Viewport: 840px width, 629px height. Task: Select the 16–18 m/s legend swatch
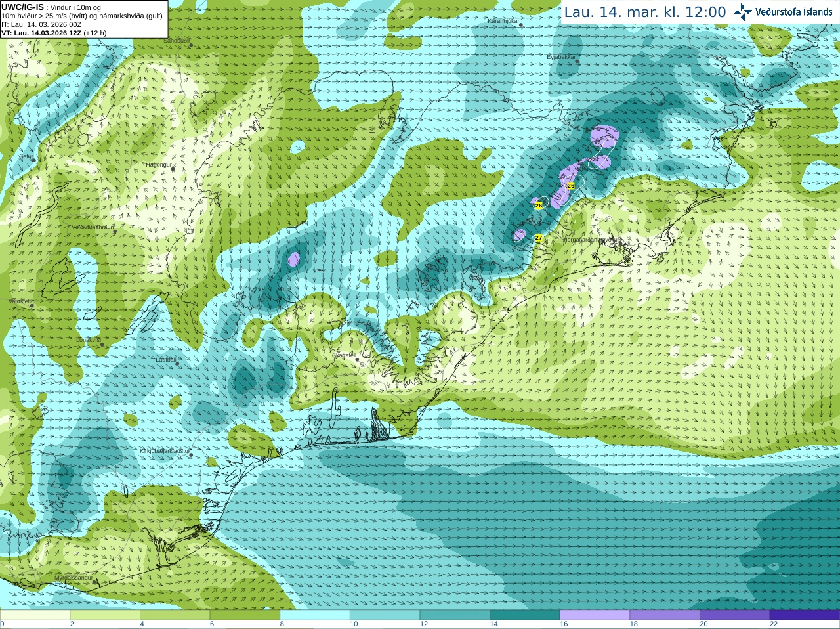point(595,615)
